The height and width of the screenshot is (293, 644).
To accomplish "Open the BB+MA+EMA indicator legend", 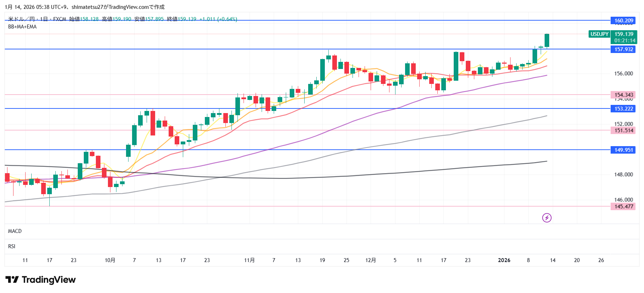I will (22, 27).
